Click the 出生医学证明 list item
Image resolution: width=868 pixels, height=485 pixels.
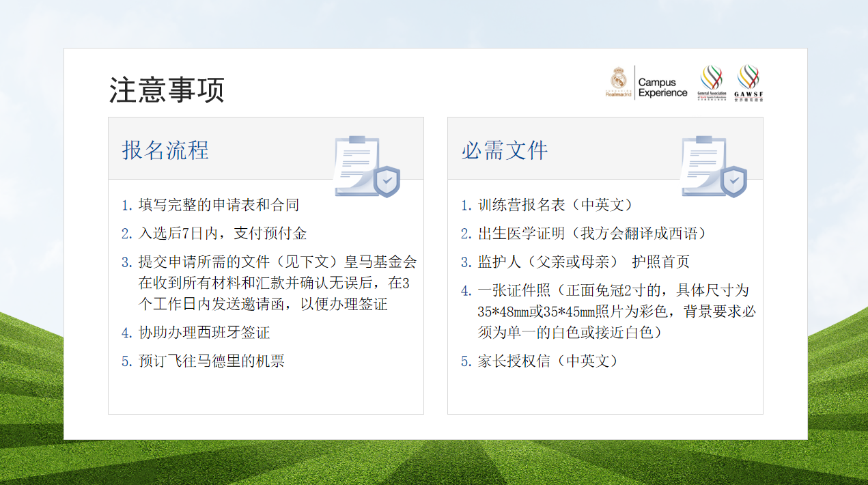coord(592,234)
